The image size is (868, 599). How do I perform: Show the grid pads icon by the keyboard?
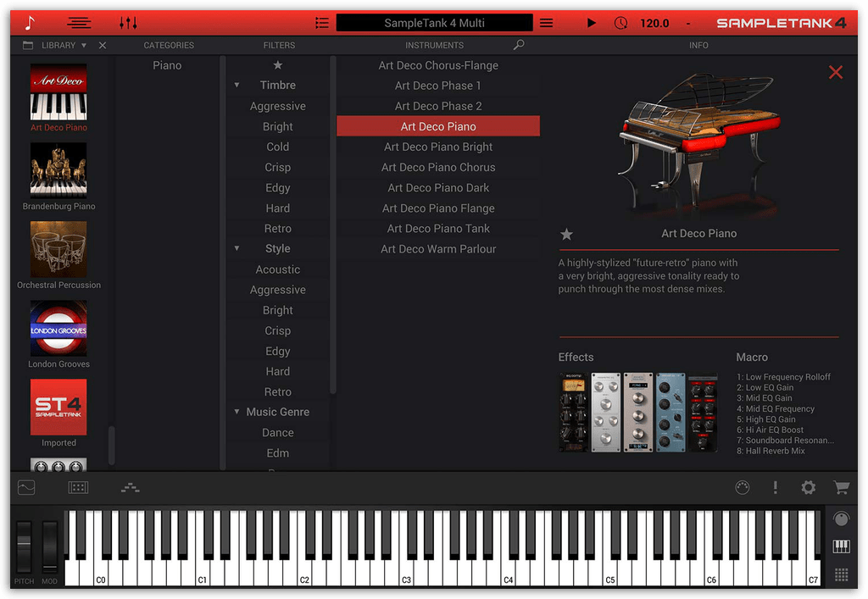[841, 574]
